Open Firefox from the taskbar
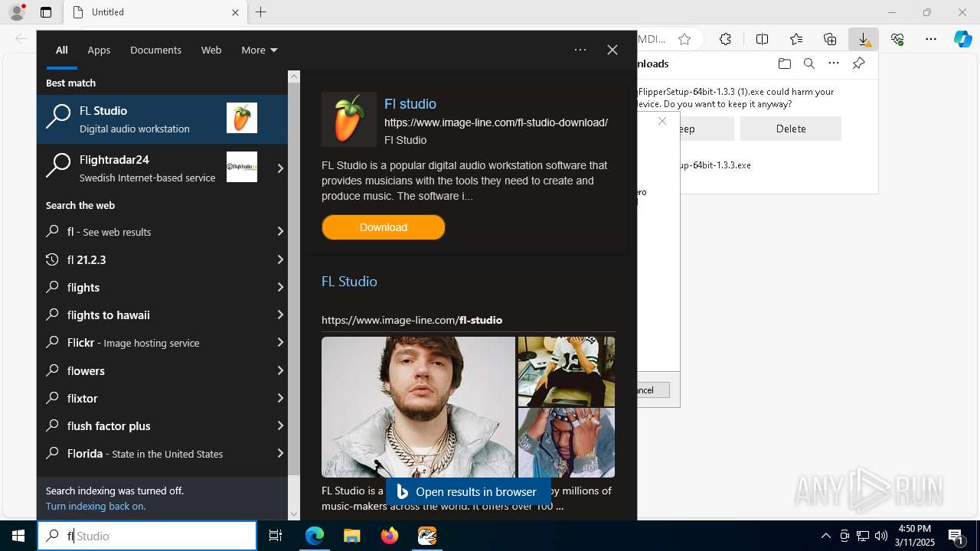 pos(390,536)
